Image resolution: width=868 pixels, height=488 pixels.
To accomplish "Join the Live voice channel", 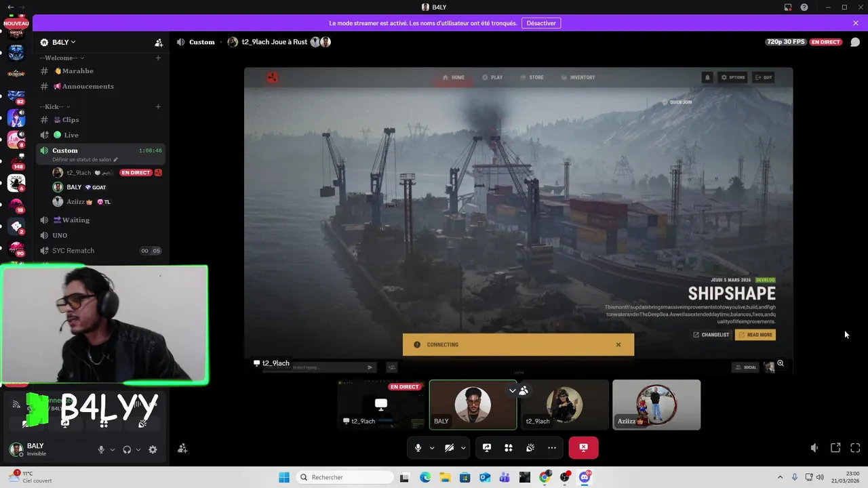I will [x=101, y=135].
